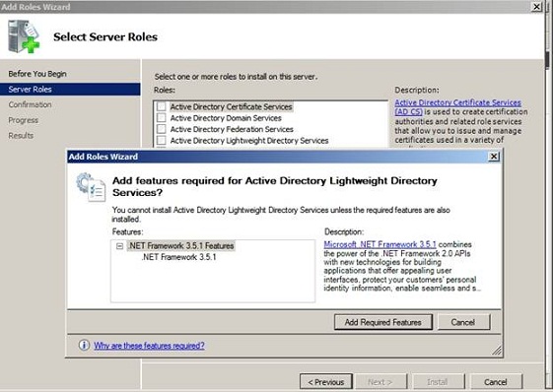Click the Active Directory Federation Services role label
Screen dimensions: 553x392
(232, 129)
